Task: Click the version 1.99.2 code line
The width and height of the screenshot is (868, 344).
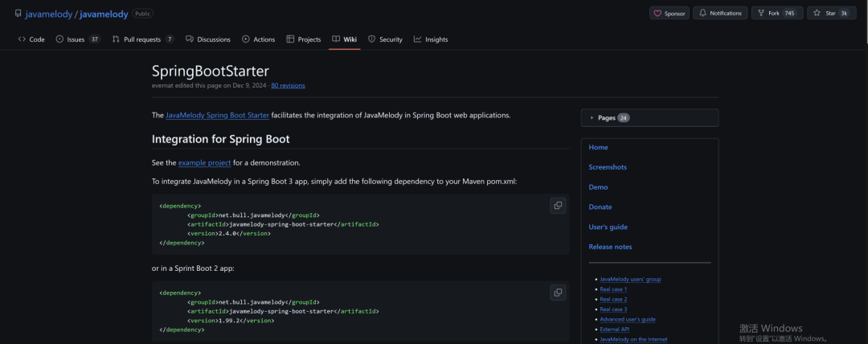Action: tap(231, 320)
